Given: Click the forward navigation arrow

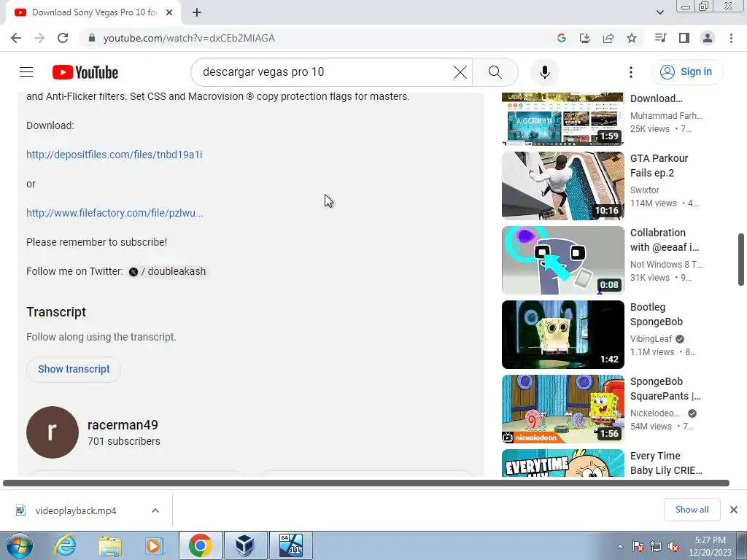Looking at the screenshot, I should (x=39, y=38).
